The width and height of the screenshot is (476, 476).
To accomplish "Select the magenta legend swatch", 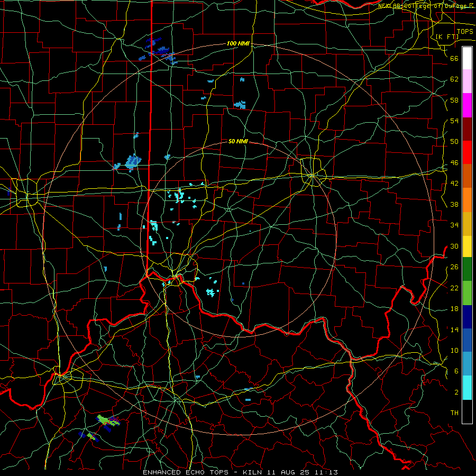I will (x=467, y=105).
